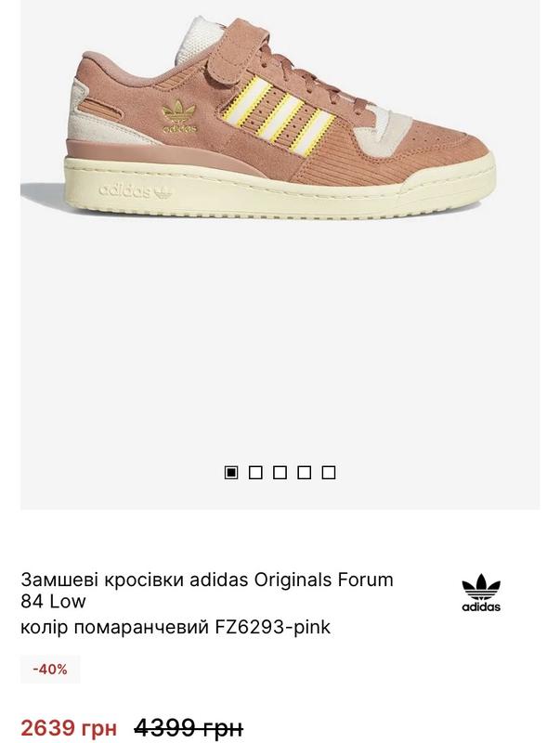Click the -40% discount badge
The width and height of the screenshot is (560, 743).
(x=50, y=669)
